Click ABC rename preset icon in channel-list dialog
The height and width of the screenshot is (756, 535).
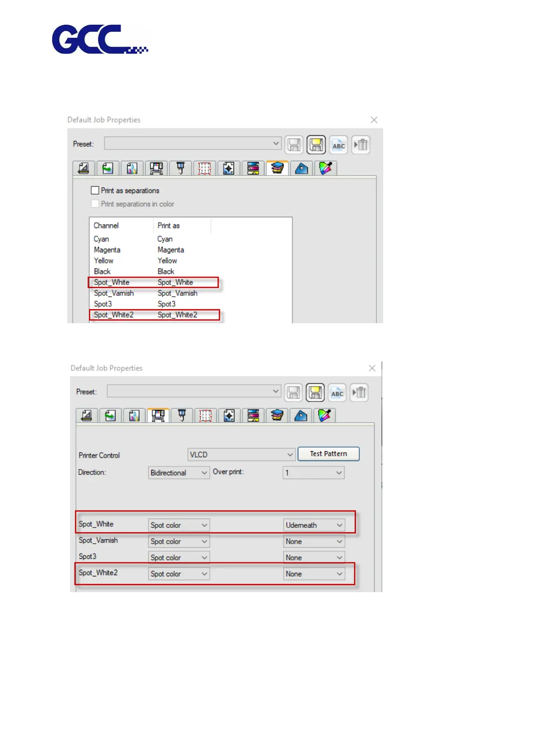click(x=339, y=145)
